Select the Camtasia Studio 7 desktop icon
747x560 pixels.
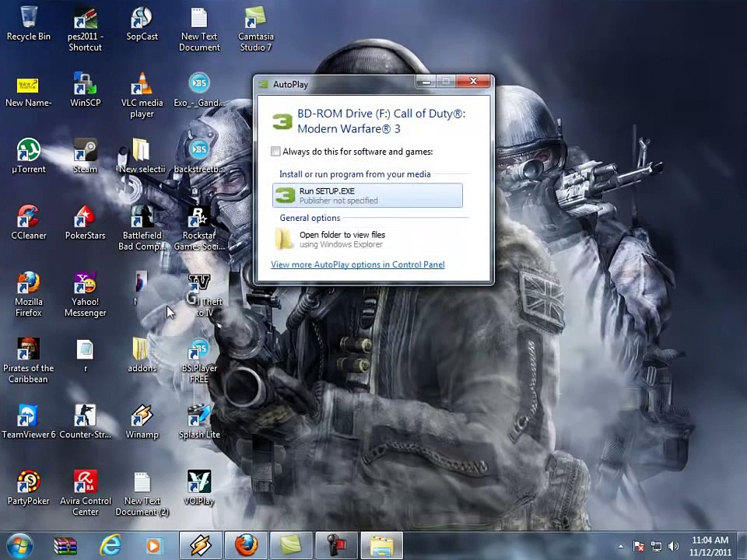click(256, 28)
